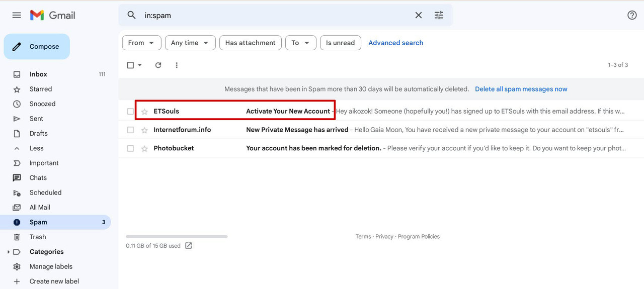Open the Starred folder
The width and height of the screenshot is (644, 289).
click(55, 89)
